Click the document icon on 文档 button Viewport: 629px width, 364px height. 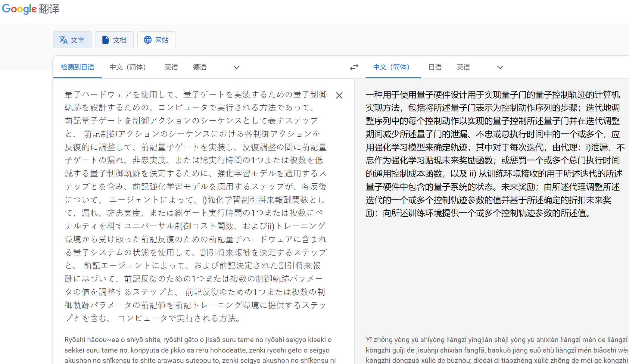(x=105, y=40)
